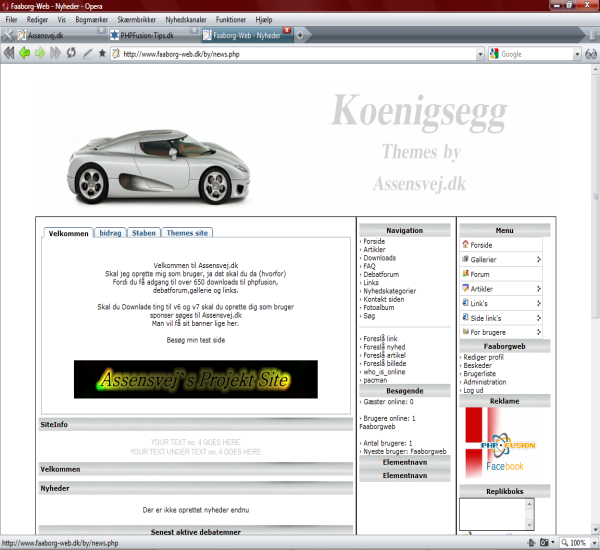Click the Forside home icon in Menu
Image resolution: width=600 pixels, height=550 pixels.
tap(465, 244)
